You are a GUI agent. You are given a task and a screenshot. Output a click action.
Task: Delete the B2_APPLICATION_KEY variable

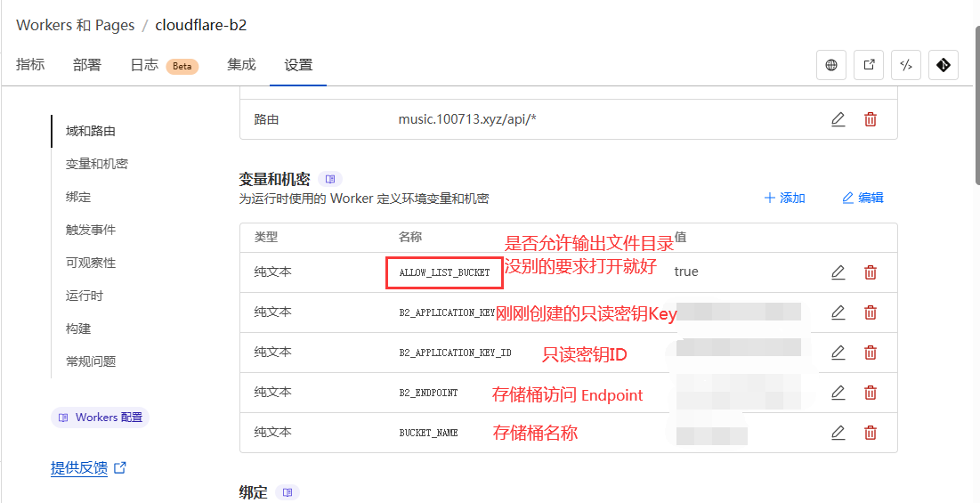pos(871,312)
